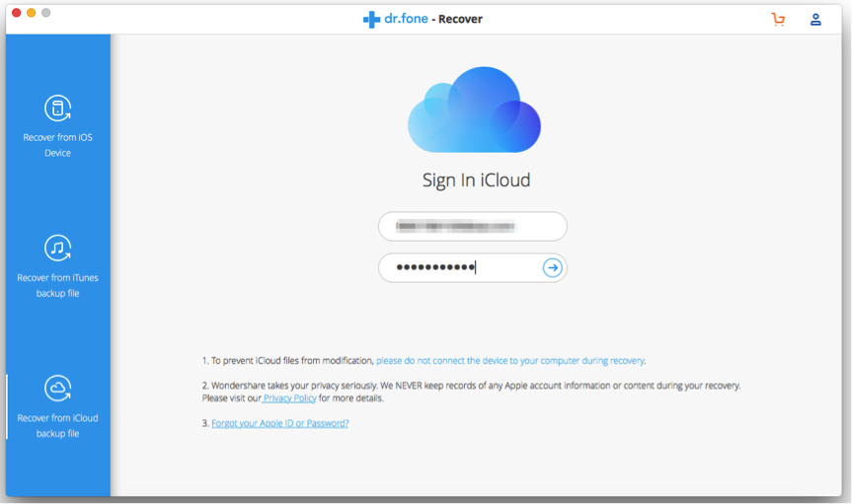This screenshot has width=852, height=504.
Task: Focus the Apple ID email field
Action: point(473,227)
